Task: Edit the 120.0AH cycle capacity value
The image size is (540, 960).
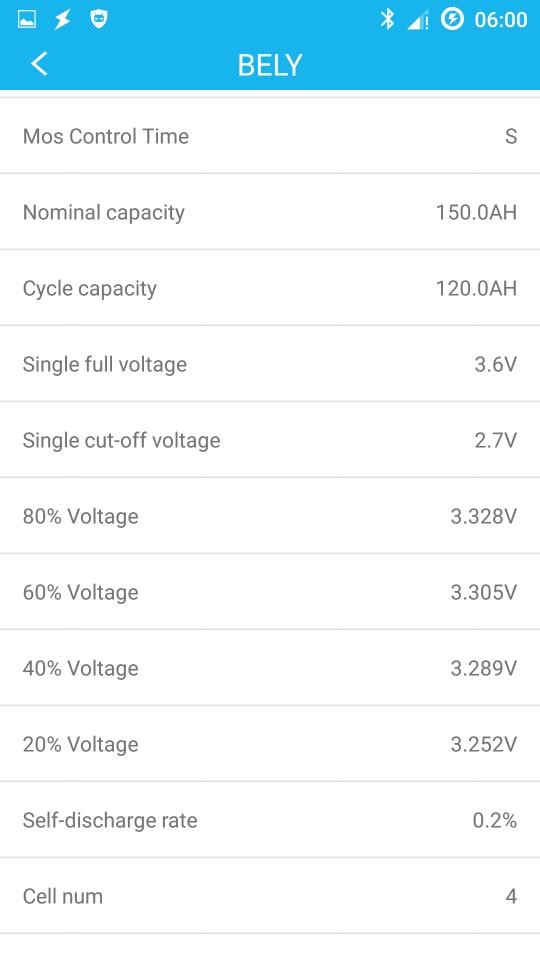Action: pyautogui.click(x=476, y=288)
